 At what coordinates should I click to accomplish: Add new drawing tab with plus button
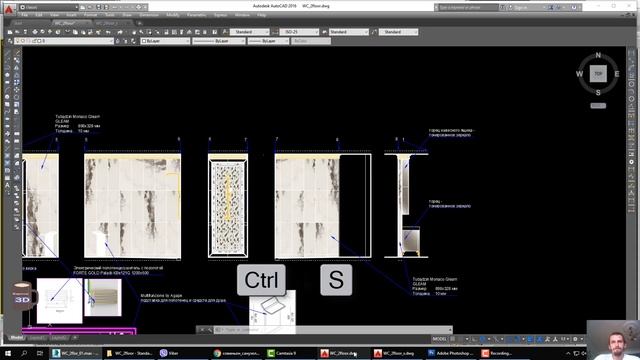(x=140, y=23)
